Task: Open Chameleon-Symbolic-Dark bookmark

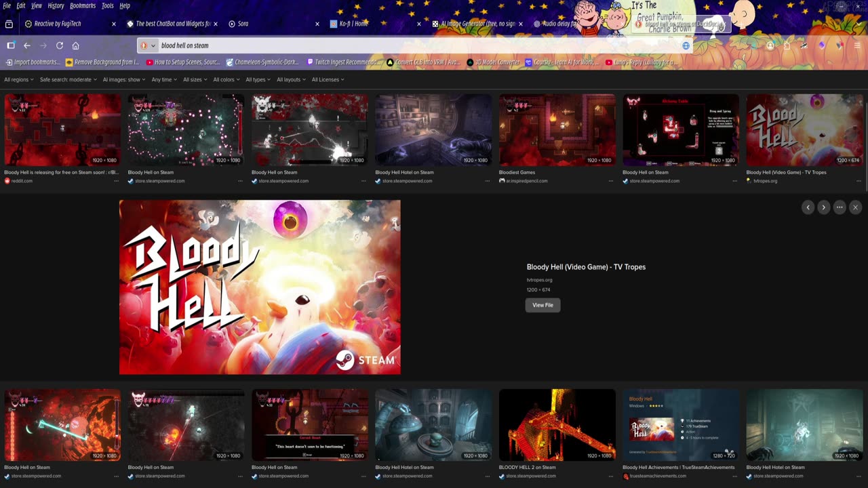Action: pyautogui.click(x=262, y=62)
